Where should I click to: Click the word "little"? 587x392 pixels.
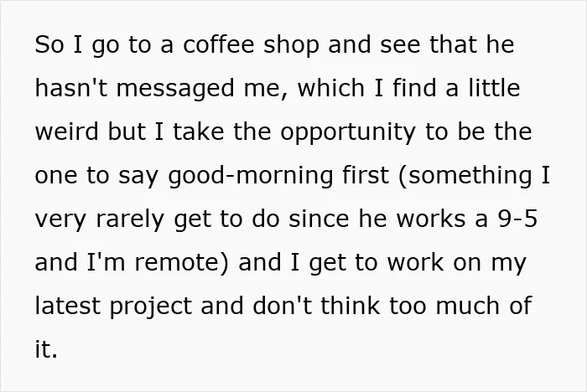pyautogui.click(x=494, y=88)
